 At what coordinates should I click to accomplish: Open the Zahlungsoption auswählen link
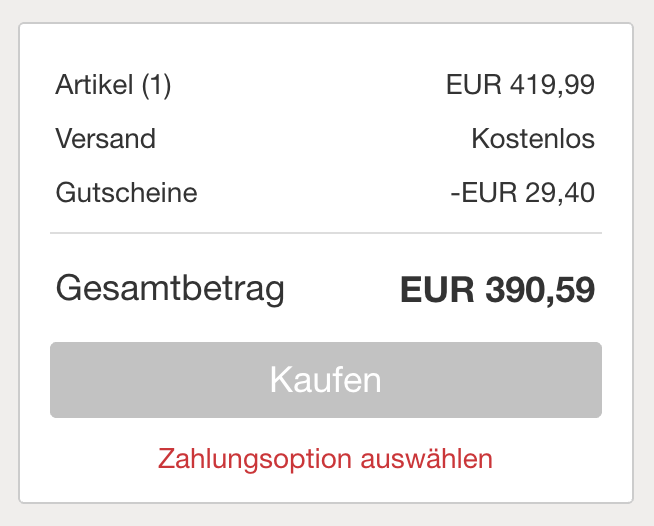[x=326, y=459]
